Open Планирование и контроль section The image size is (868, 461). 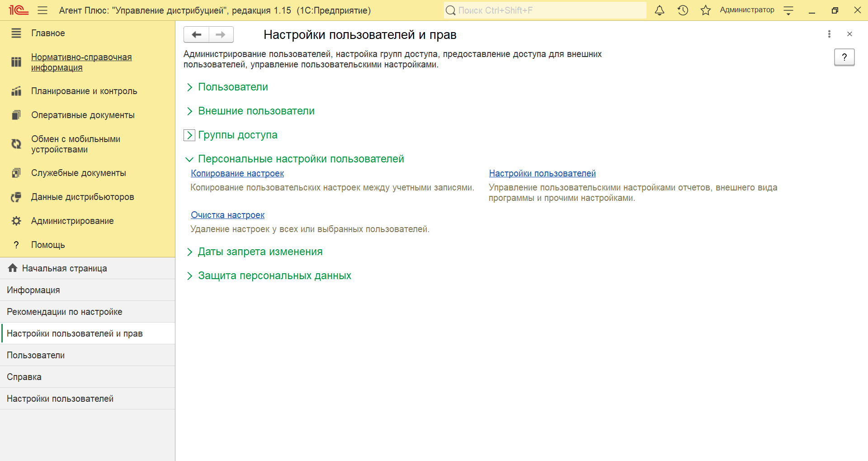pyautogui.click(x=84, y=91)
